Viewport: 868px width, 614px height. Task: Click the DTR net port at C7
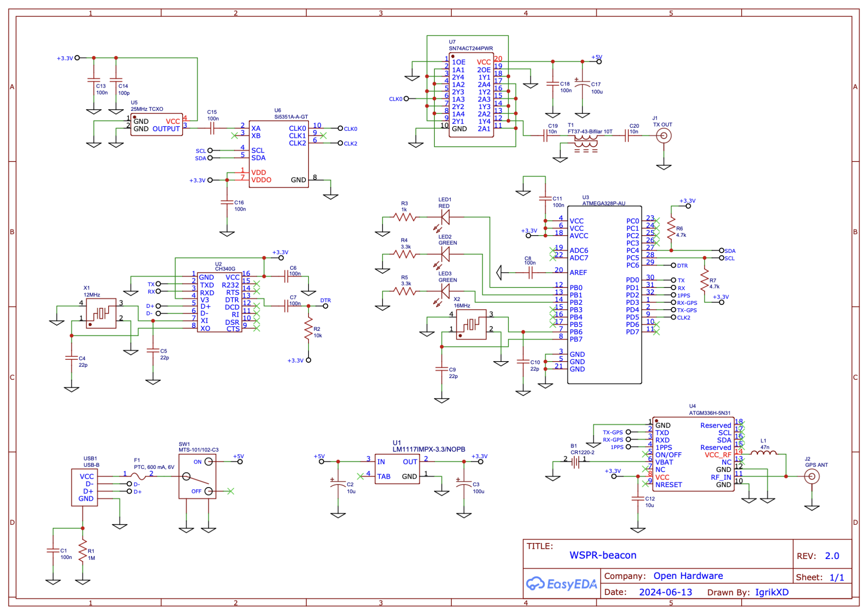325,304
